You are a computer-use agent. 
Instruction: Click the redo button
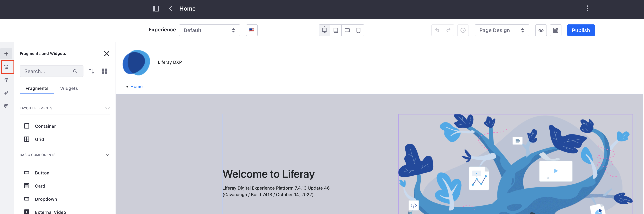click(x=448, y=30)
